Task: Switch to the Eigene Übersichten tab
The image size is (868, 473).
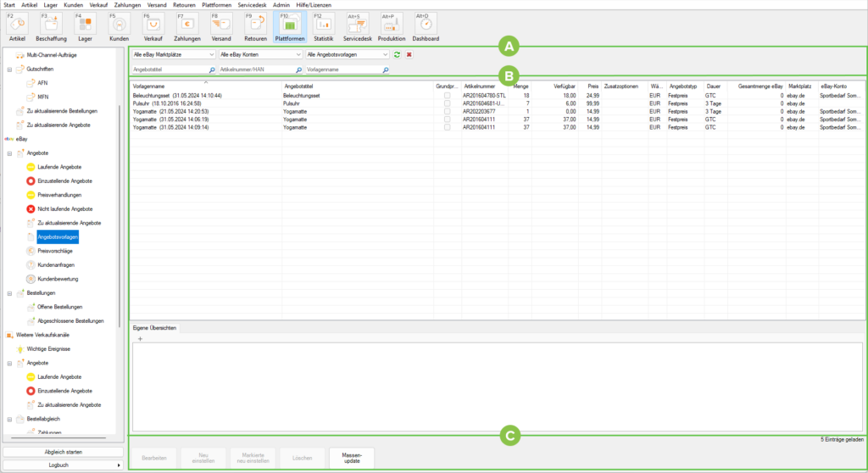Action: (153, 327)
